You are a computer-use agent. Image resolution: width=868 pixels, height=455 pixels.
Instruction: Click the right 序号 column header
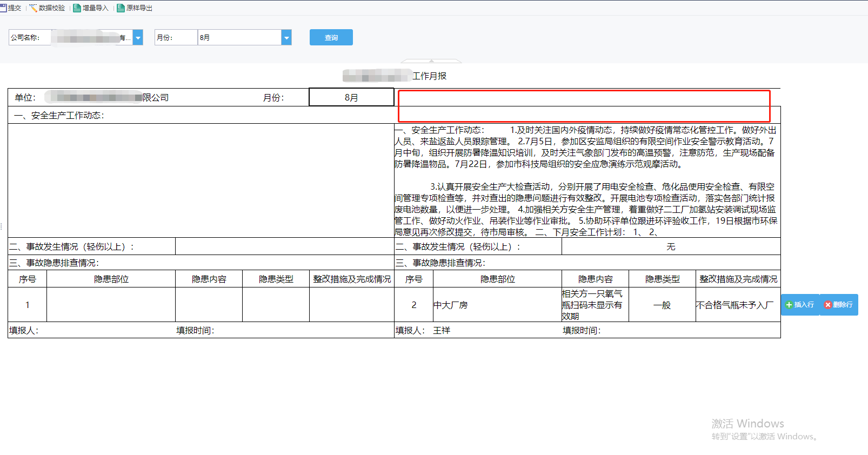(x=414, y=279)
